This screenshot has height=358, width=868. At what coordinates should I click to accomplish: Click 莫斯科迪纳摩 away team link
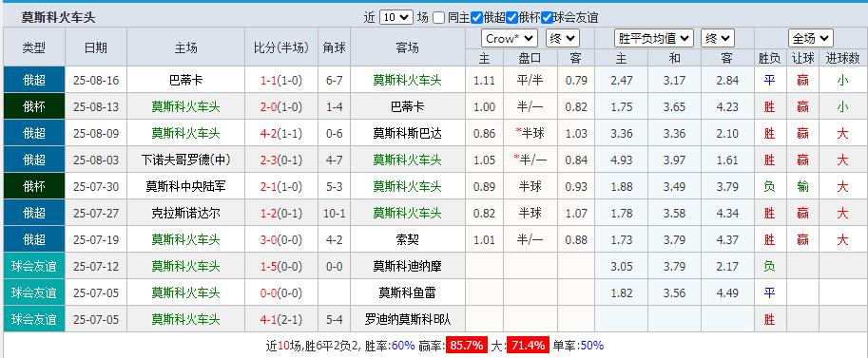(x=407, y=266)
